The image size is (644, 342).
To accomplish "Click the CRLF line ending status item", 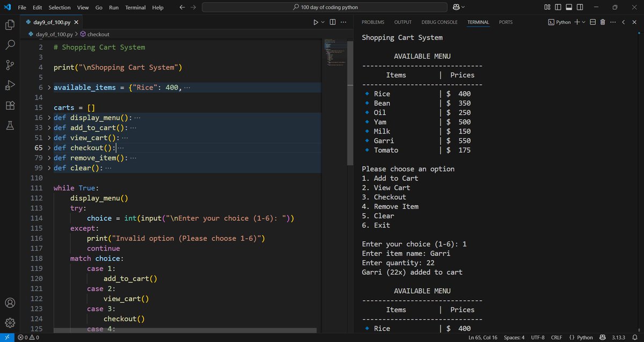I will [557, 337].
